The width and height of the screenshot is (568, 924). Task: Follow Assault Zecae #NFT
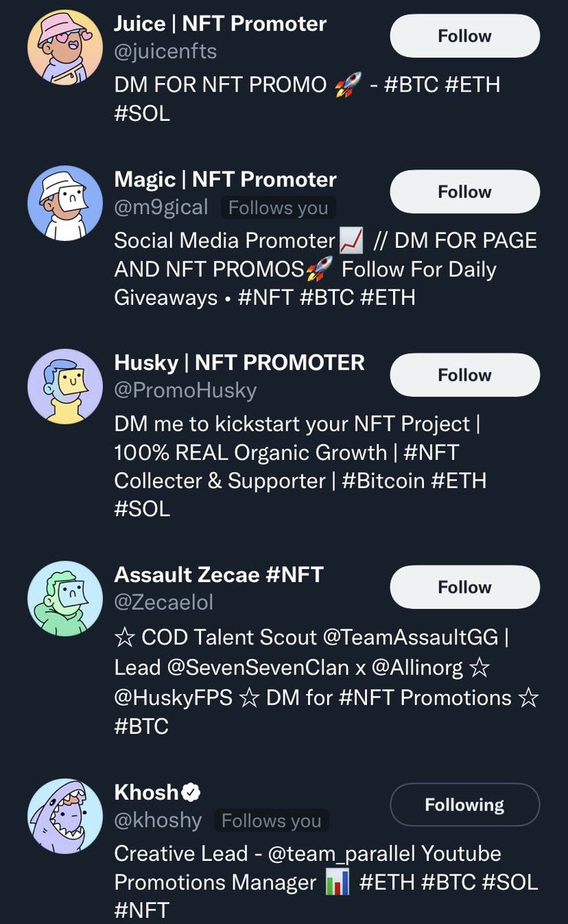[464, 588]
